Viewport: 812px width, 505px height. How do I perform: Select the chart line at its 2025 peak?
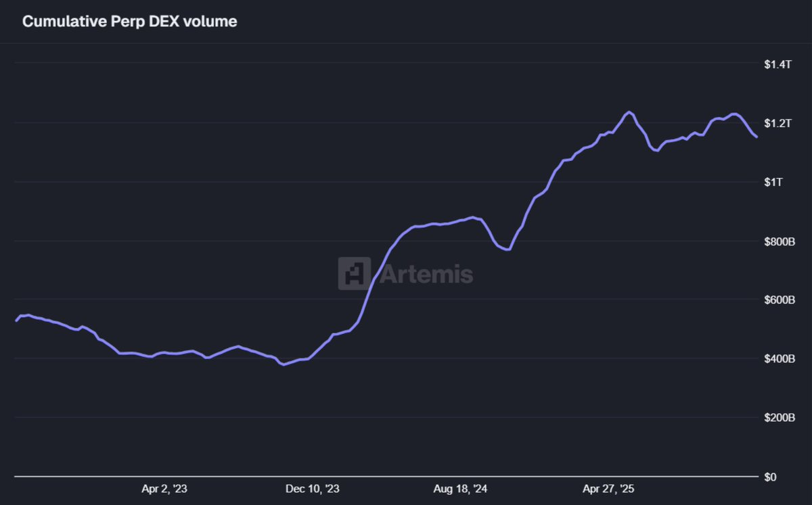click(x=629, y=112)
